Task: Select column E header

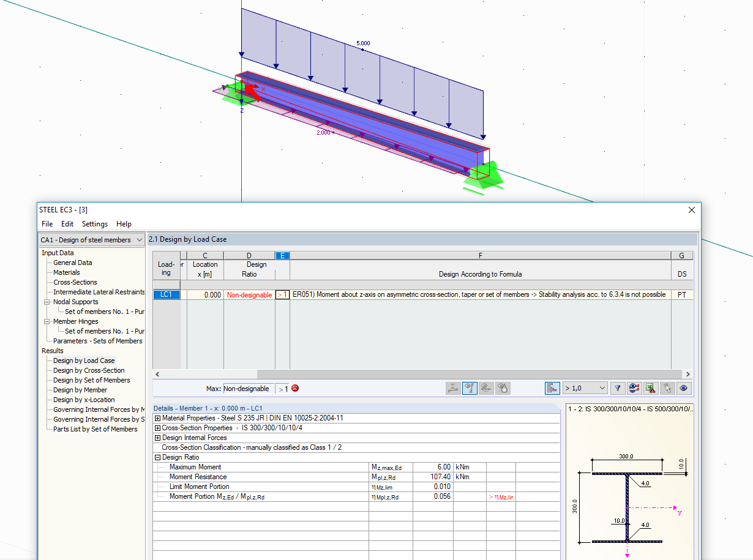Action: pyautogui.click(x=282, y=255)
